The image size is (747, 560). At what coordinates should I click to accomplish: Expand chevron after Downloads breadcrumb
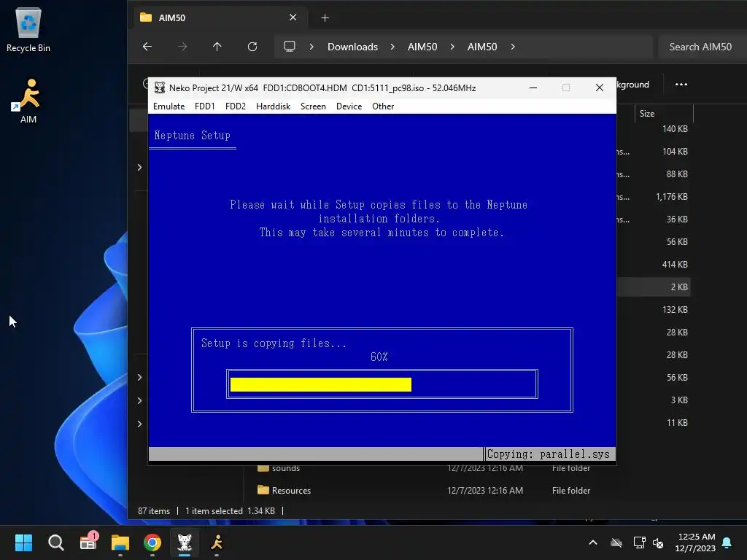point(392,47)
